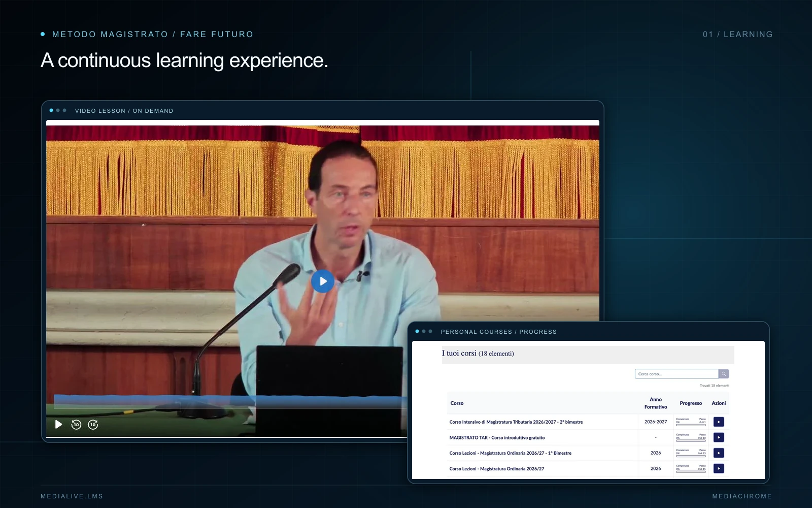Click the "Trovati 18 elementi" result count
The width and height of the screenshot is (812, 508).
(715, 386)
